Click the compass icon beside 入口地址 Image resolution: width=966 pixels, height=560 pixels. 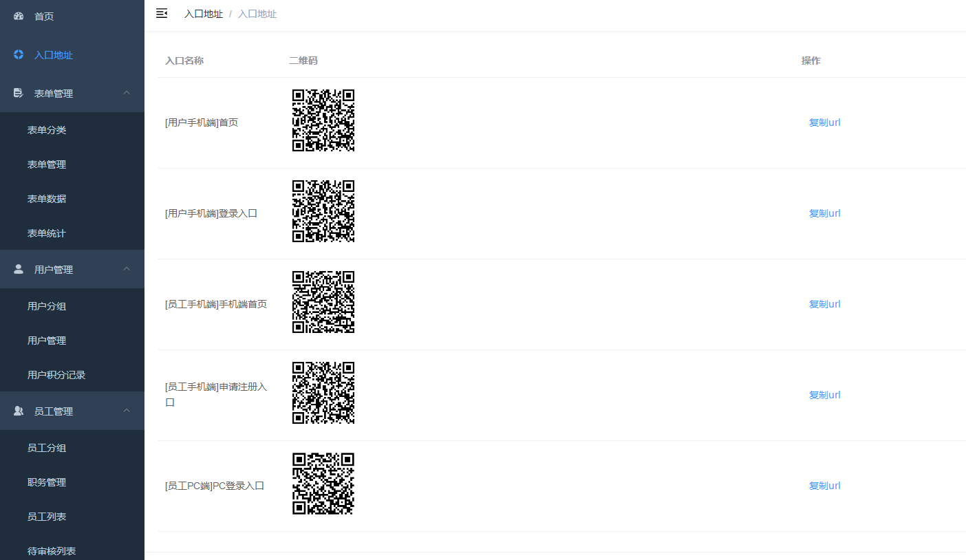point(18,54)
